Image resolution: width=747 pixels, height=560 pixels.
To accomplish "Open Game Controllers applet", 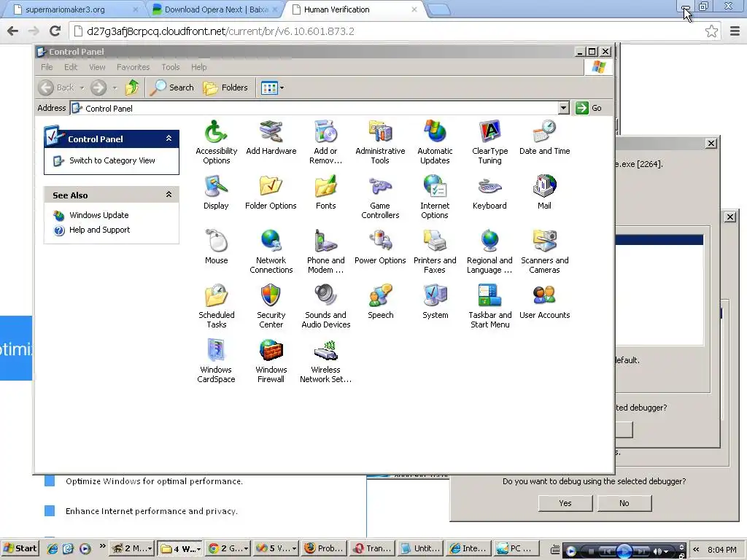I will click(x=380, y=197).
